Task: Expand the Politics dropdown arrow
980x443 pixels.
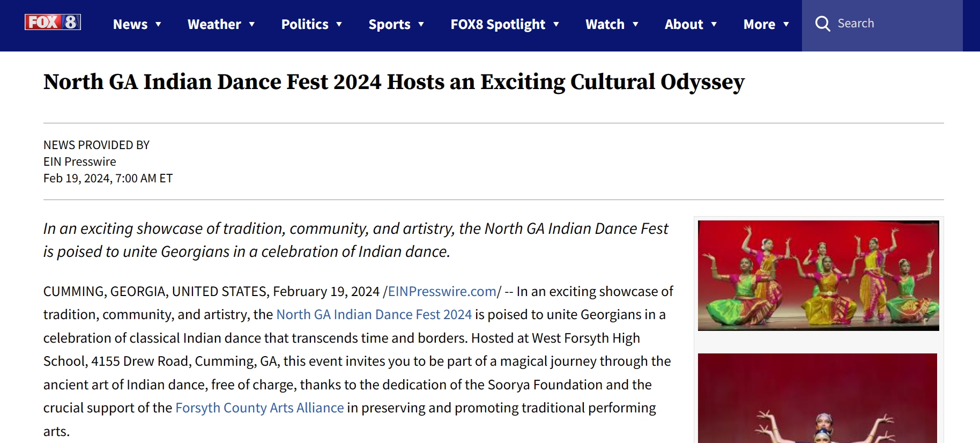Action: [339, 24]
